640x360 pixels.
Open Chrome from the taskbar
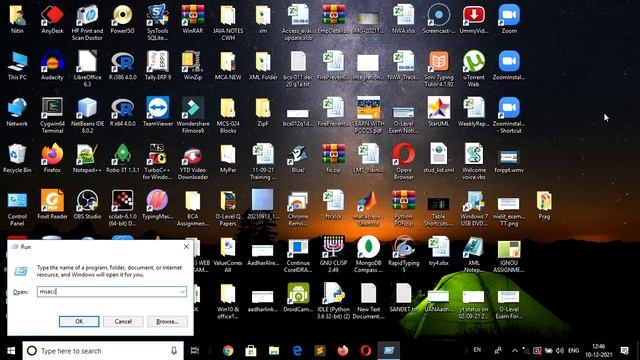[228, 351]
